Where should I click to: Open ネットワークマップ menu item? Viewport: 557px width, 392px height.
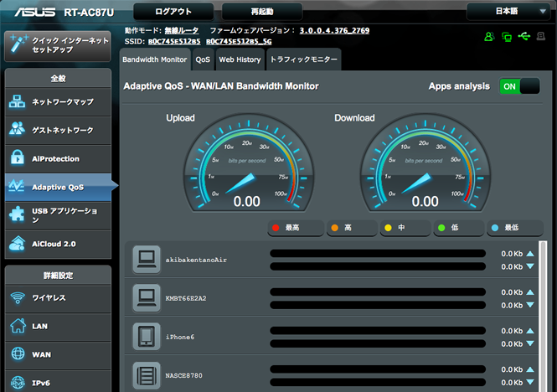coord(58,102)
